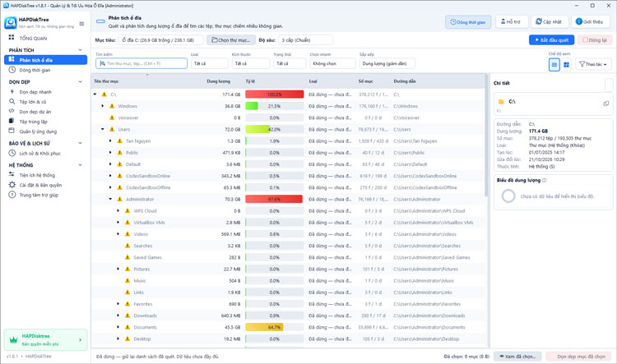Click the Cập nhật button
617x364 pixels.
tap(549, 22)
